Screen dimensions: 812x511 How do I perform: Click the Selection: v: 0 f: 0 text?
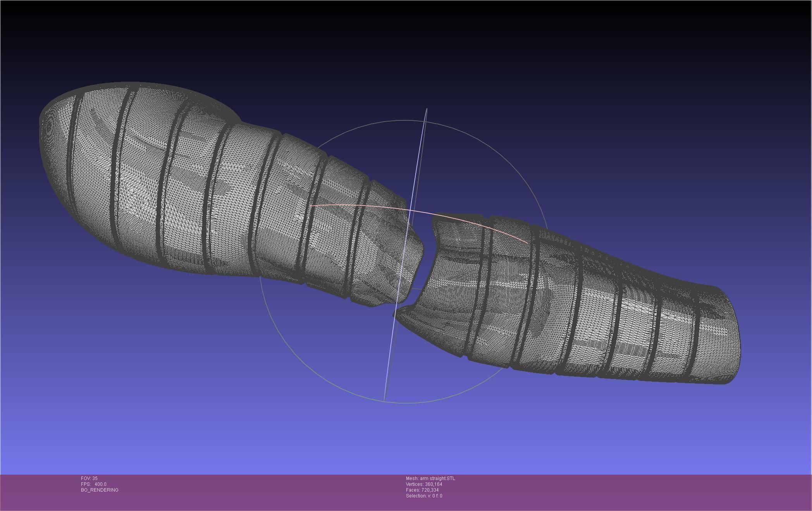pos(424,496)
